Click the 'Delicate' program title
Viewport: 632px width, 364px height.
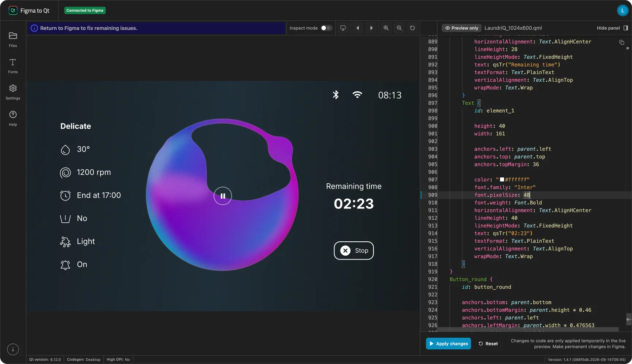76,126
